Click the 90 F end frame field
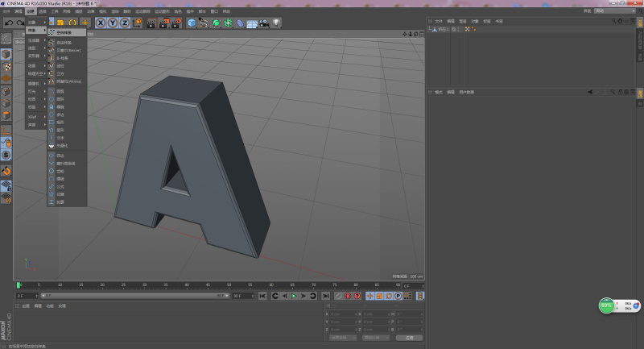Screen dimensions: 644x349 pos(243,296)
